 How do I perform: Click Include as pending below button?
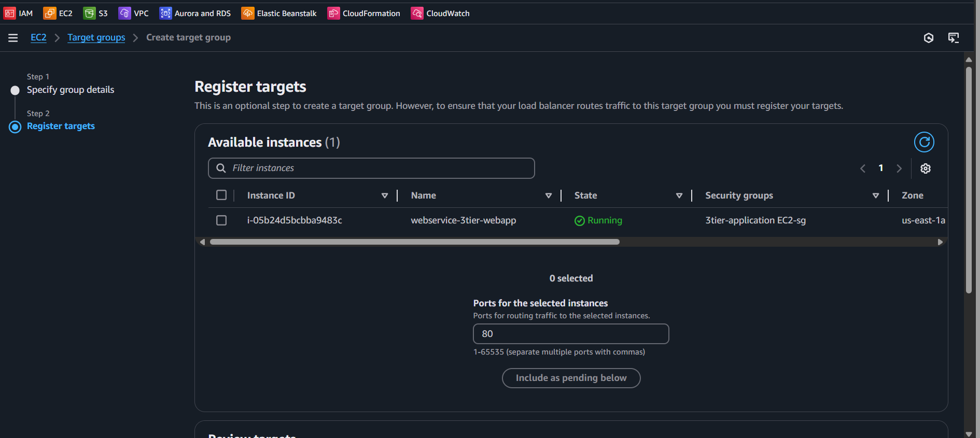tap(571, 378)
